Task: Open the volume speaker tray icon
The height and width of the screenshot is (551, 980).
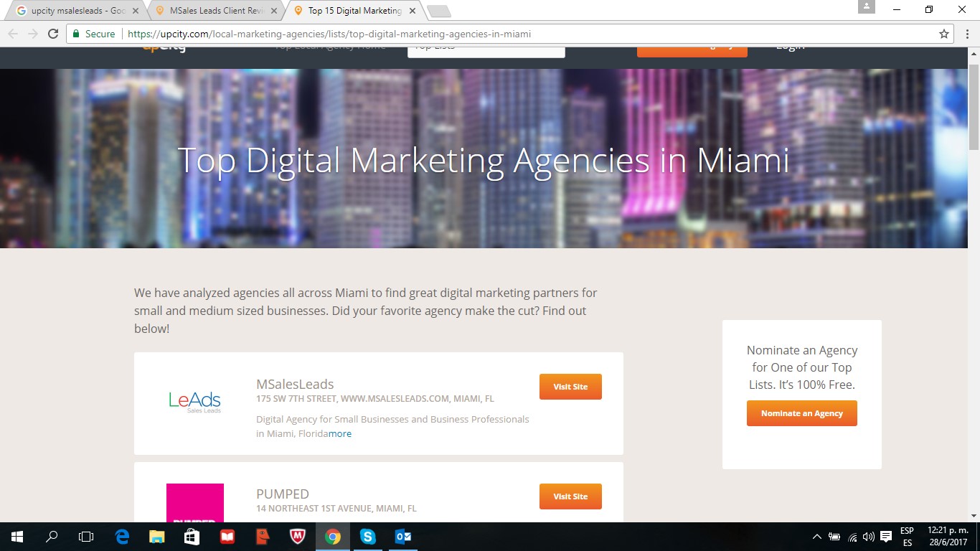Action: point(869,537)
